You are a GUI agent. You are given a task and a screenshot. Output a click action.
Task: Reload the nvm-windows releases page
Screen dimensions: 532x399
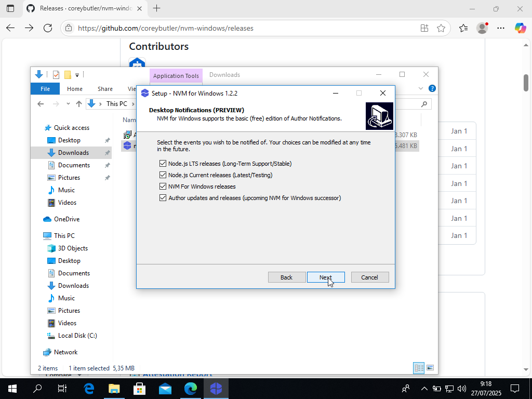[48, 28]
